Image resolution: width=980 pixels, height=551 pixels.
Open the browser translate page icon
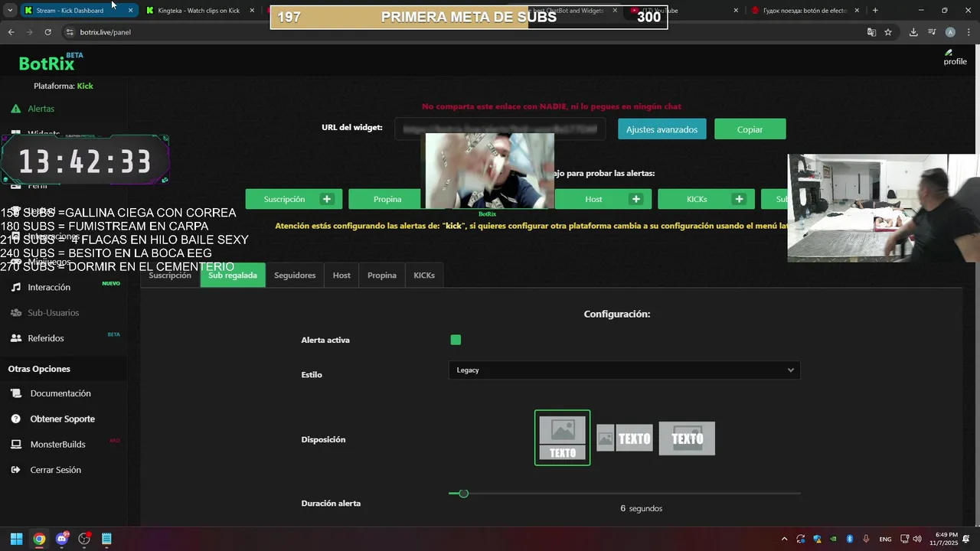[x=871, y=32]
